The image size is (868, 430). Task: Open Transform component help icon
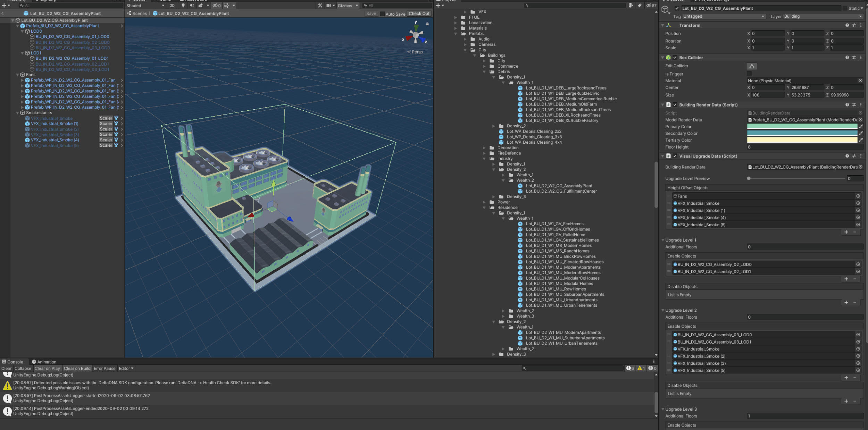click(x=847, y=25)
